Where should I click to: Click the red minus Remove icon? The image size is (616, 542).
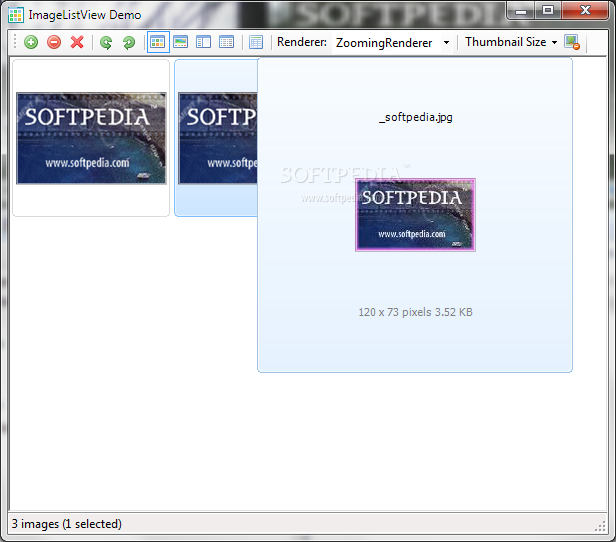coord(54,42)
